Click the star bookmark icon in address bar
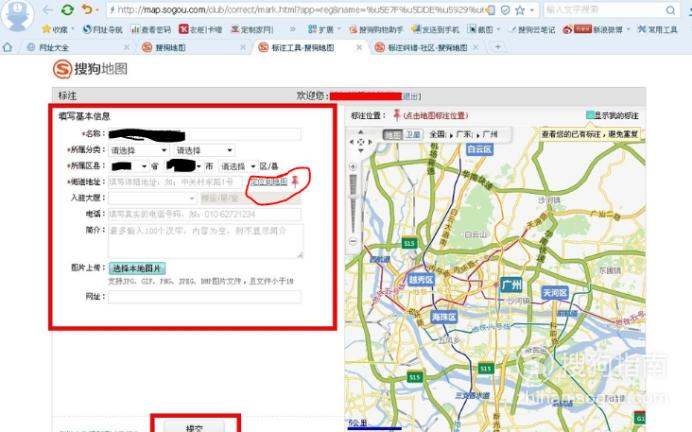The image size is (692, 432). click(520, 10)
